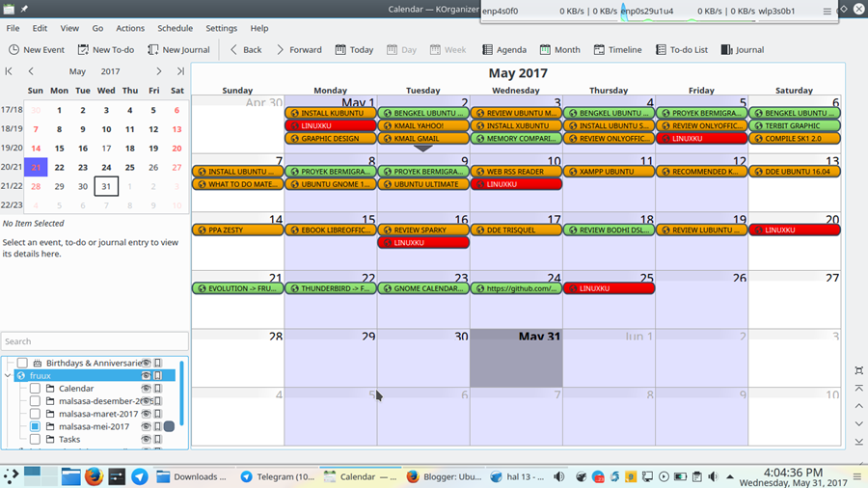Viewport: 868px width, 488px height.
Task: Open the application launcher in the taskbar
Action: [x=11, y=475]
